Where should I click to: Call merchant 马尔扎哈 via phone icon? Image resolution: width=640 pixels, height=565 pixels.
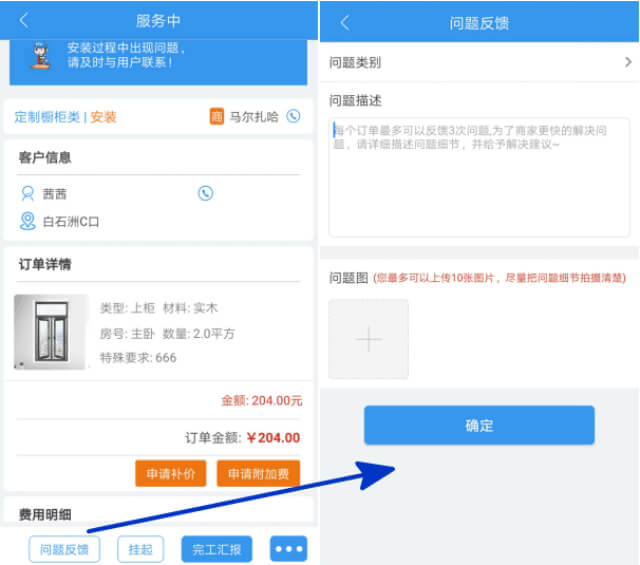pos(293,116)
